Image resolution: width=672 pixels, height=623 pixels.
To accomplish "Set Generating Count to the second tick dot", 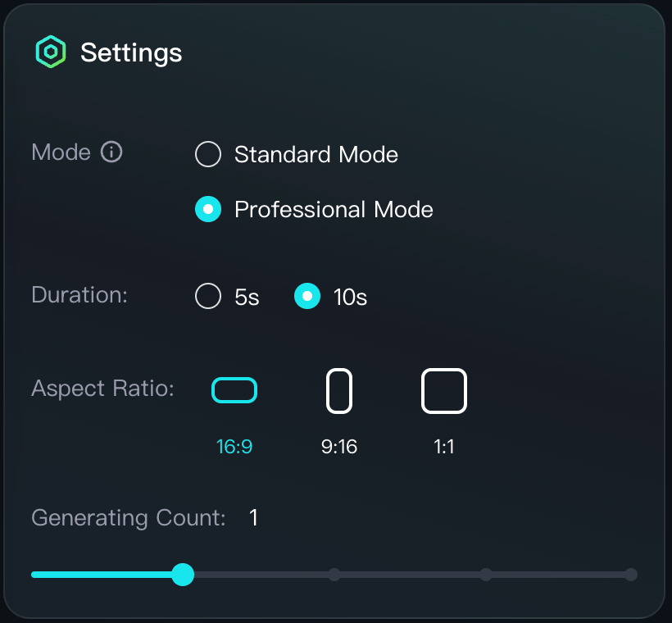I will click(334, 575).
